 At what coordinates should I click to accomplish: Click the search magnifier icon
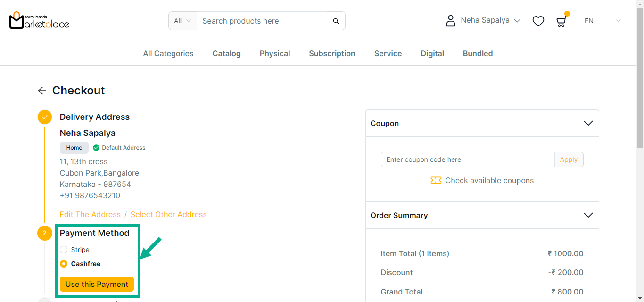[x=336, y=21]
